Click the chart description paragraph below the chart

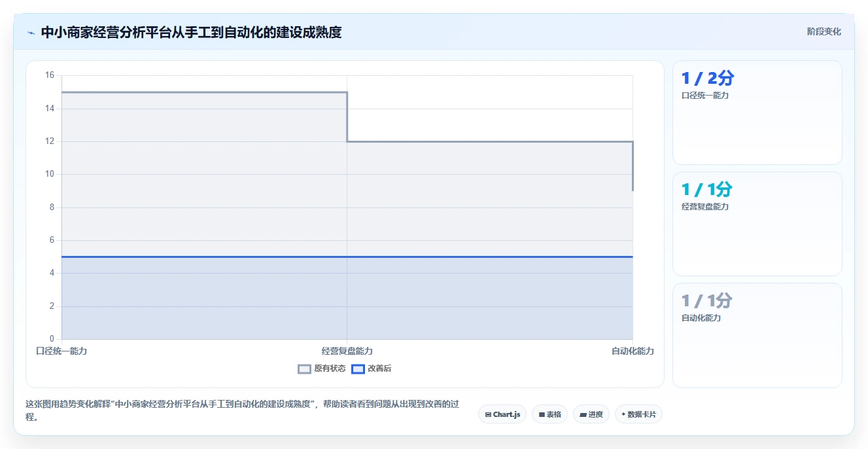[x=242, y=411]
